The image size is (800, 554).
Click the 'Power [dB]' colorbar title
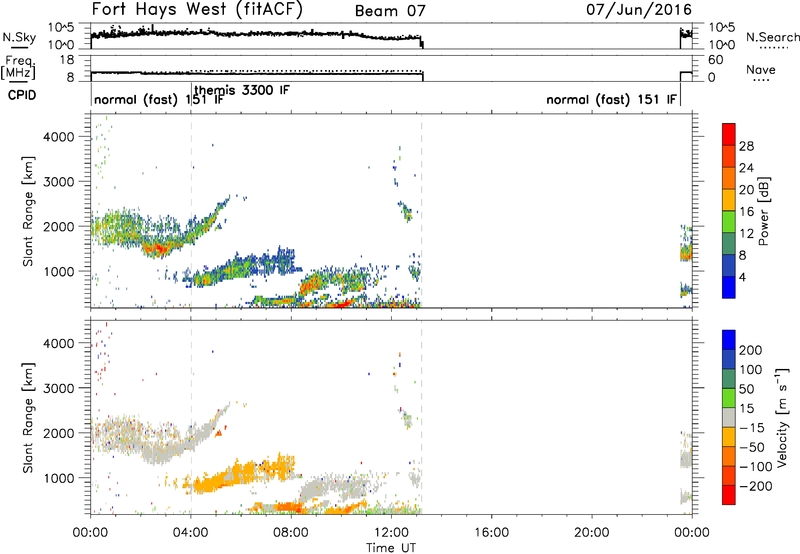pyautogui.click(x=763, y=211)
